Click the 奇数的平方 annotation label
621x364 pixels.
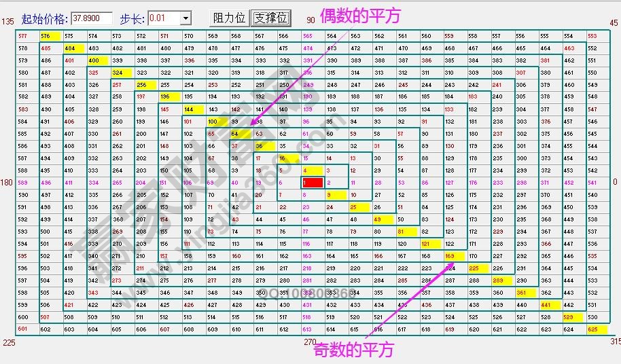click(x=353, y=350)
